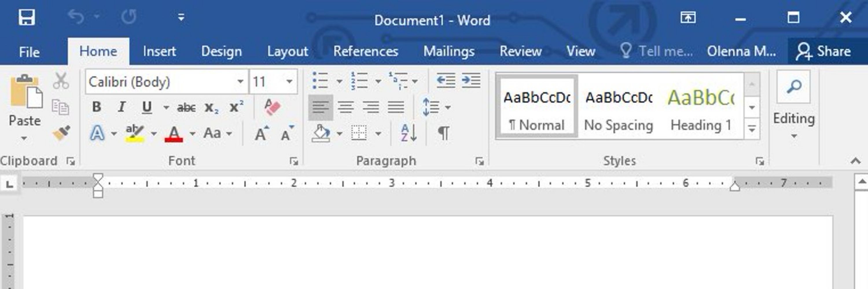The width and height of the screenshot is (868, 289).
Task: Toggle Justify paragraph alignment
Action: click(396, 108)
